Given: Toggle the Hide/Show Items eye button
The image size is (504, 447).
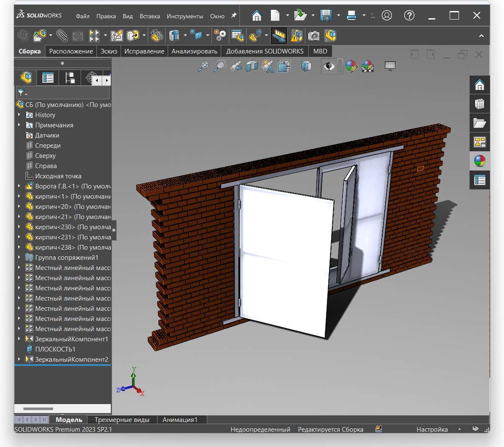Looking at the screenshot, I should [329, 66].
